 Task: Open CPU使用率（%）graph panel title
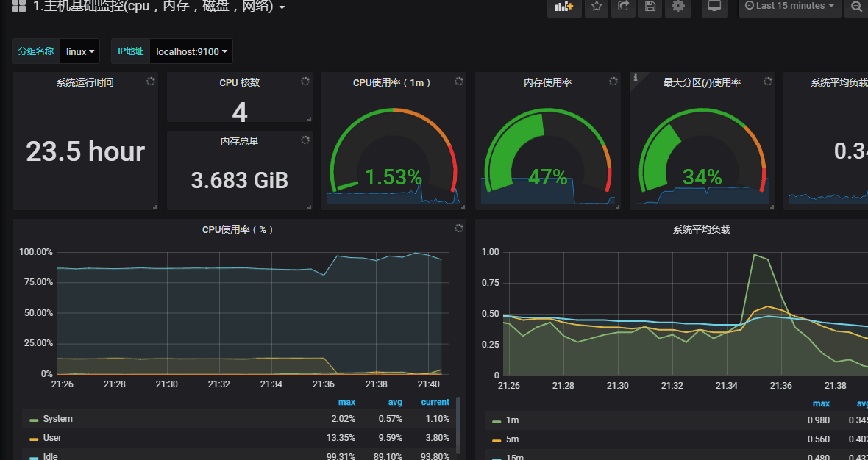(x=239, y=229)
